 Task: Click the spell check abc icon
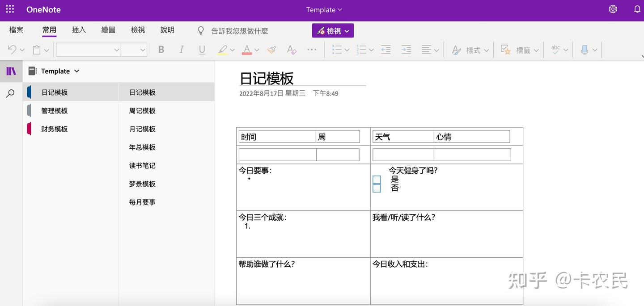[555, 50]
